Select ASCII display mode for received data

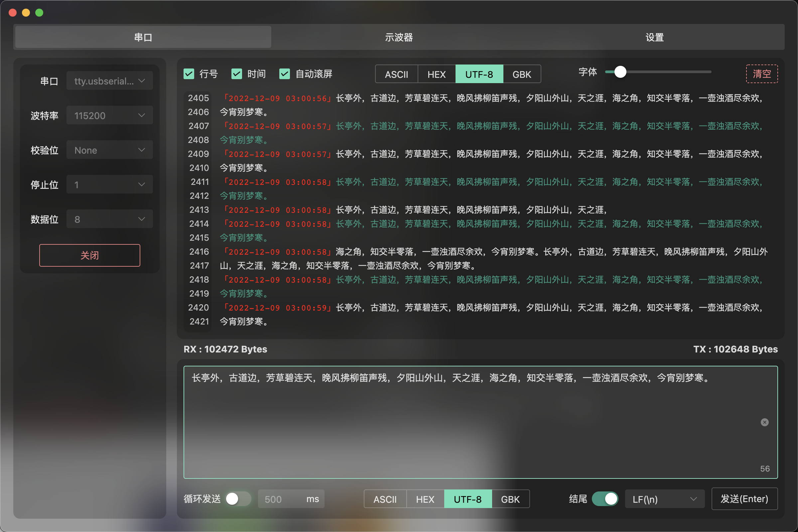click(396, 74)
